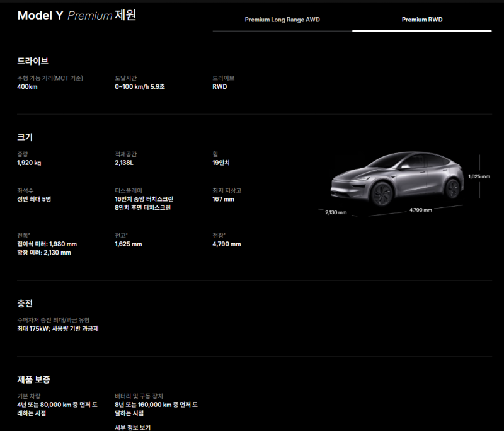Viewport: 504px width, 431px height.
Task: Click the 배터리 및 구동 장치 label
Action: [x=139, y=396]
